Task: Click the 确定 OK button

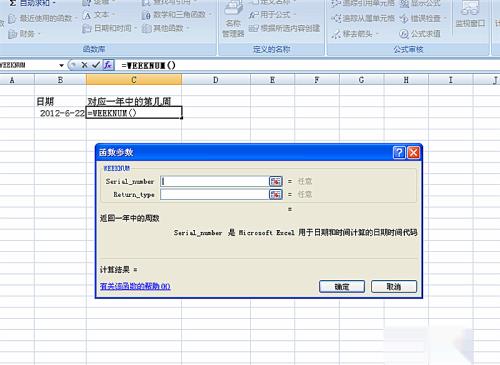Action: tap(342, 287)
